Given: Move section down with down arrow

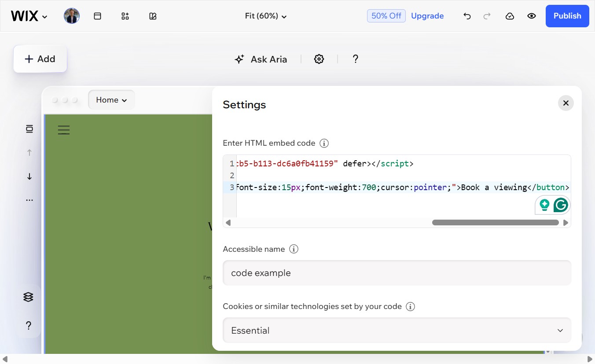Looking at the screenshot, I should 29,176.
